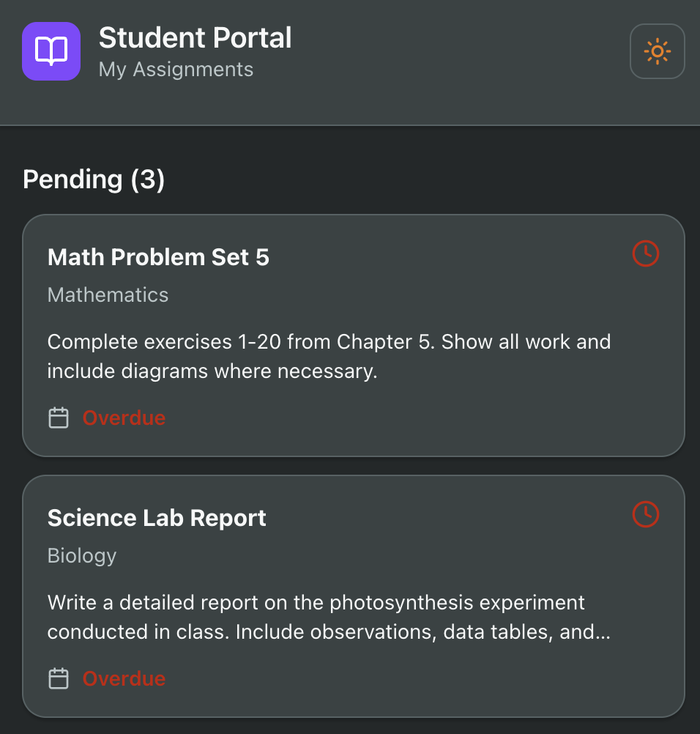Open the Math Problem Set 5 title
700x734 pixels.
[x=158, y=257]
